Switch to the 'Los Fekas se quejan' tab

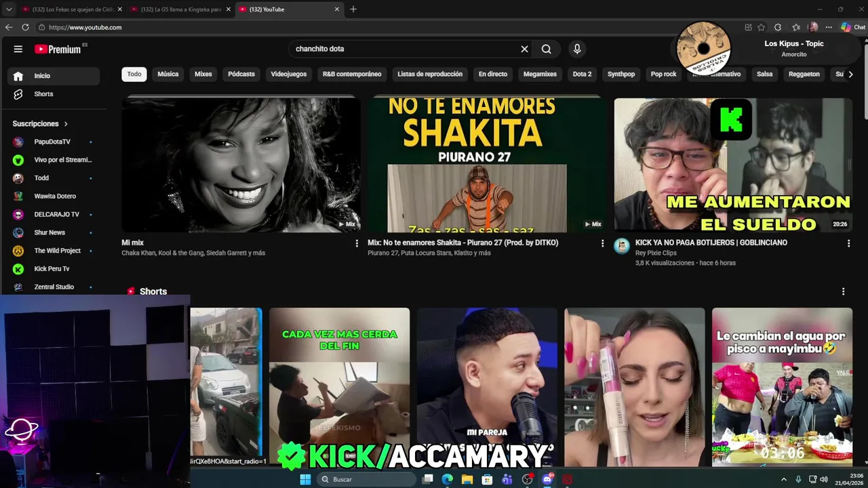(x=71, y=9)
